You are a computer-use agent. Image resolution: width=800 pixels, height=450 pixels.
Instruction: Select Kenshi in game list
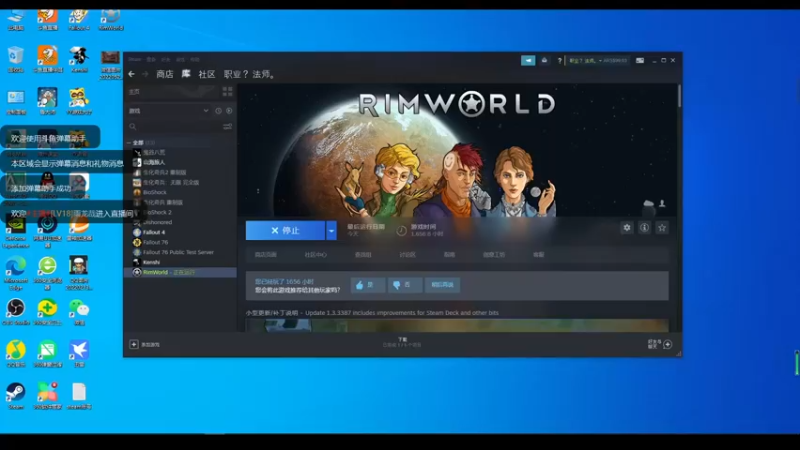pyautogui.click(x=151, y=262)
